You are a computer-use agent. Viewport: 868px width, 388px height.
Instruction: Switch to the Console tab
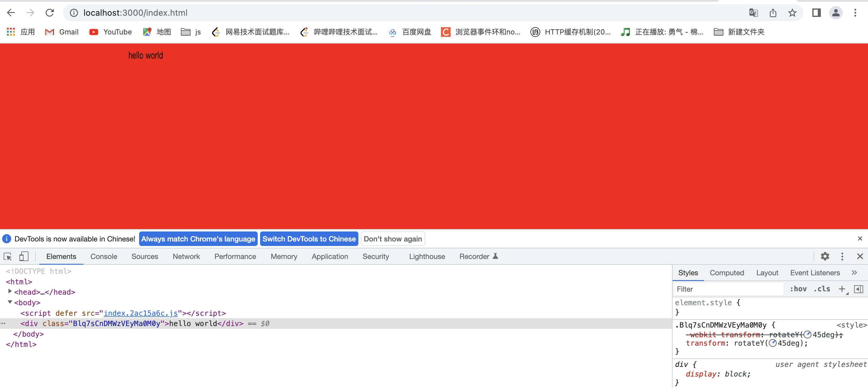tap(104, 256)
